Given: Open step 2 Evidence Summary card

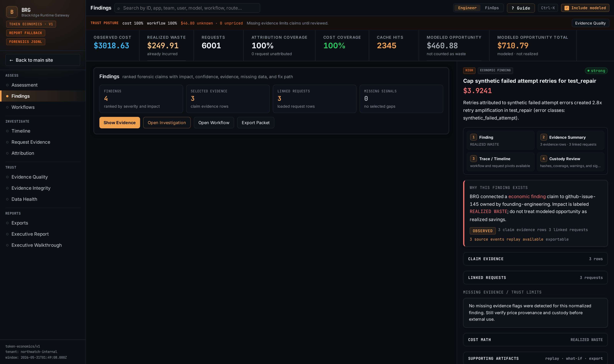Looking at the screenshot, I should click(x=570, y=140).
